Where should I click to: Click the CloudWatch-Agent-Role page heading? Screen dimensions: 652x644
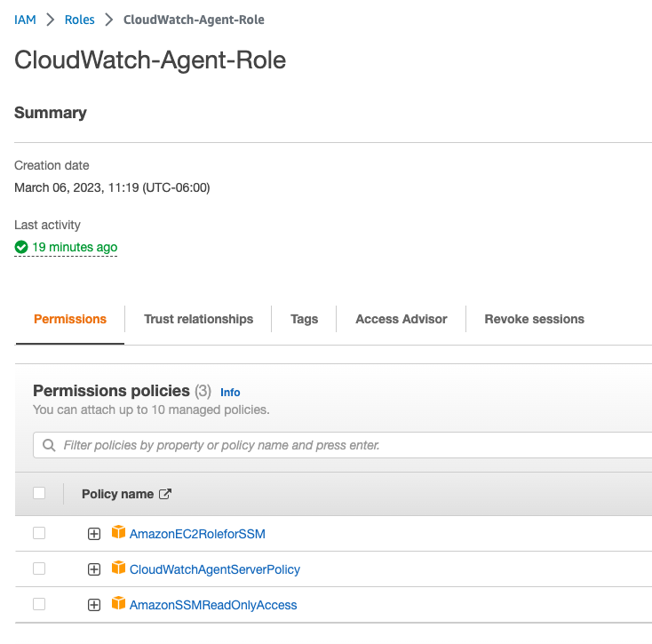tap(150, 60)
